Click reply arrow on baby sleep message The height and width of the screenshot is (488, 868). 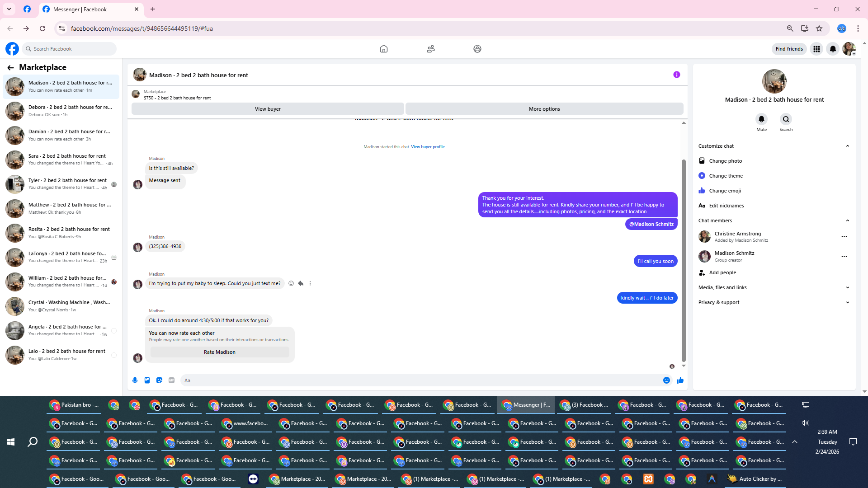click(x=301, y=283)
